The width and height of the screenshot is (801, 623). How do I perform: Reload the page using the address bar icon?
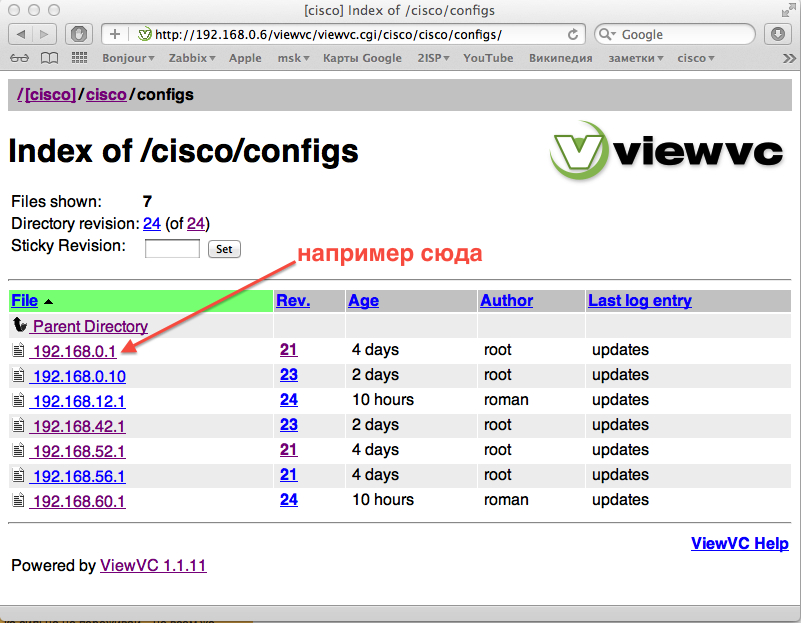(573, 34)
